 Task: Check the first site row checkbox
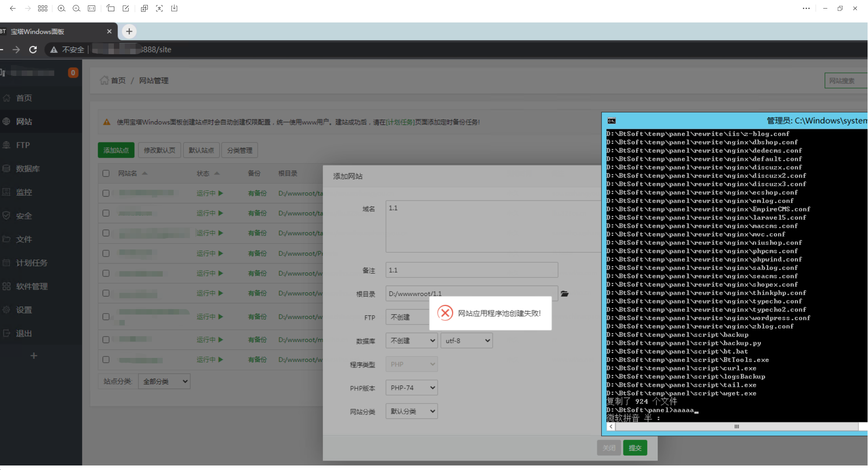106,193
